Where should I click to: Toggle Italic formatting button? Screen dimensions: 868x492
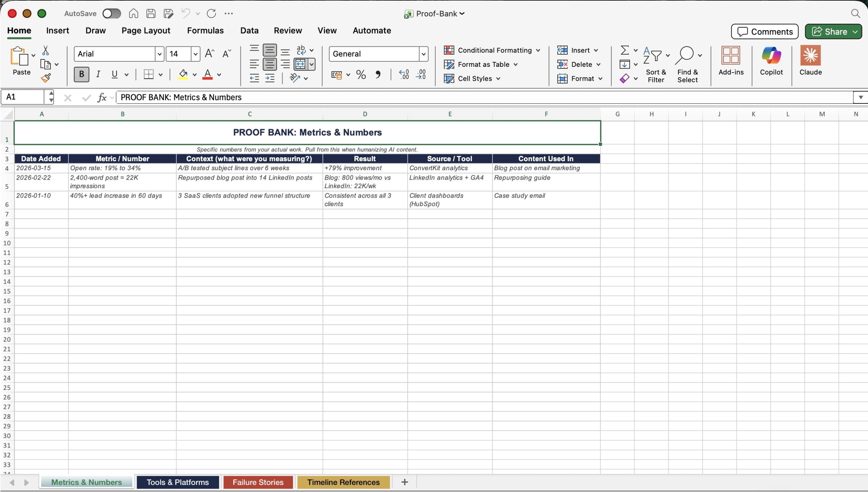coord(98,74)
